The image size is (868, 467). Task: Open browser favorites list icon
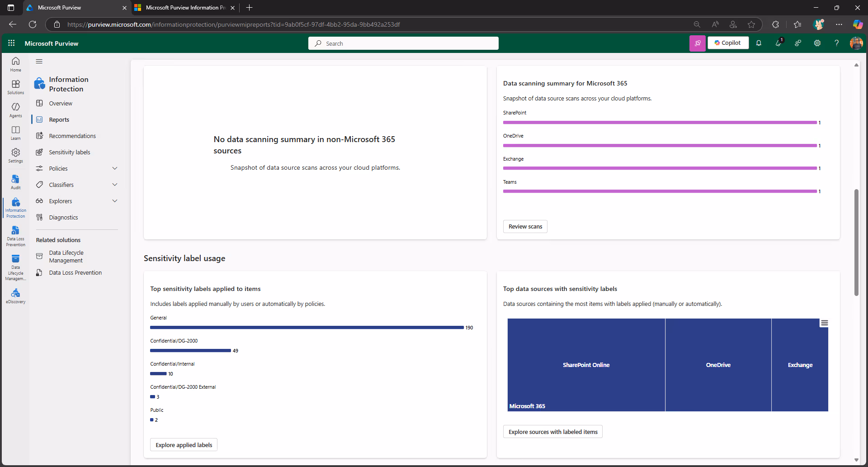point(797,24)
